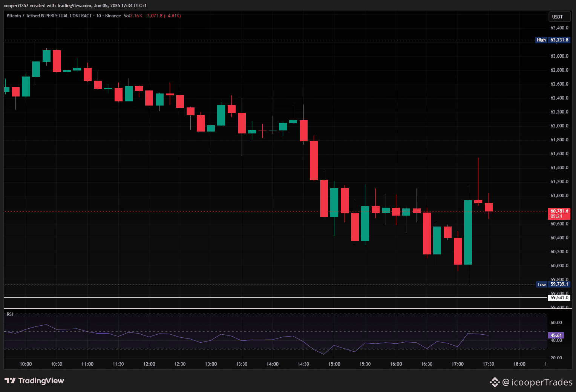Click the 13:00 time axis label

[211, 364]
